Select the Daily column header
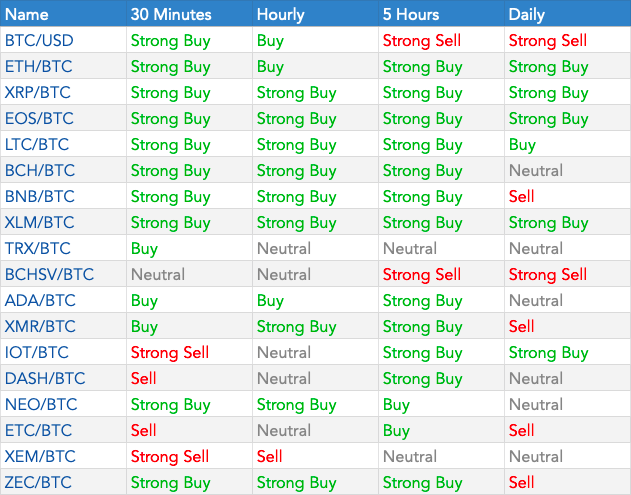The height and width of the screenshot is (495, 631). [x=526, y=14]
